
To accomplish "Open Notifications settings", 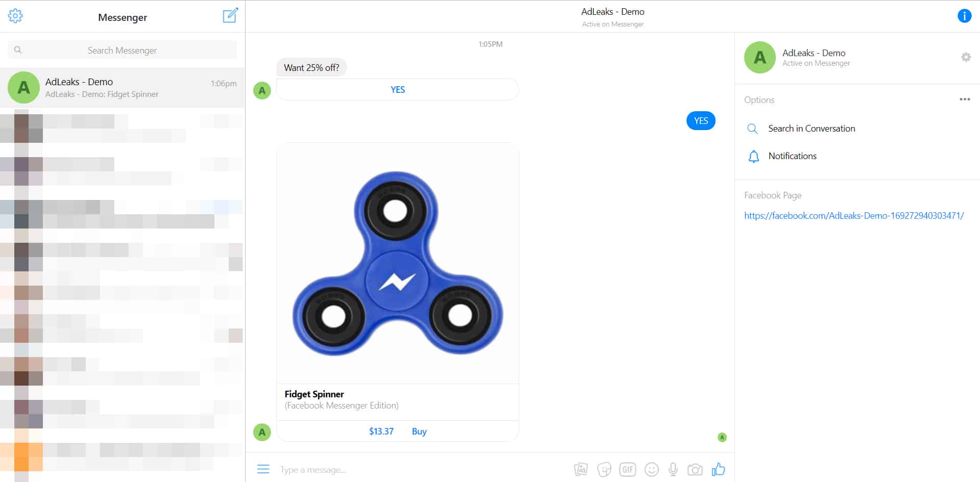I will tap(792, 156).
